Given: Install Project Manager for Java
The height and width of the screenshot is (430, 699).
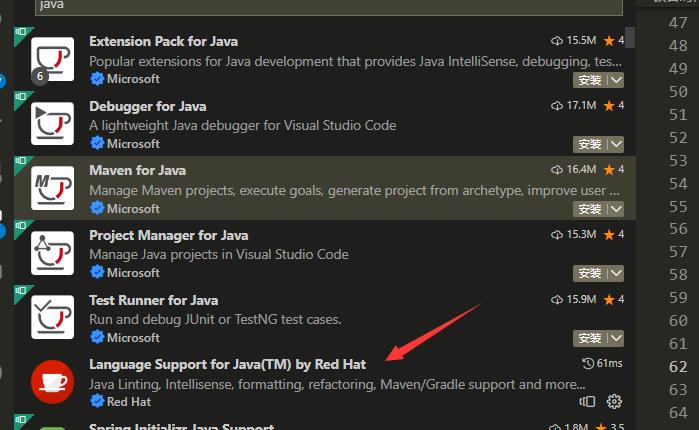Looking at the screenshot, I should tap(590, 274).
